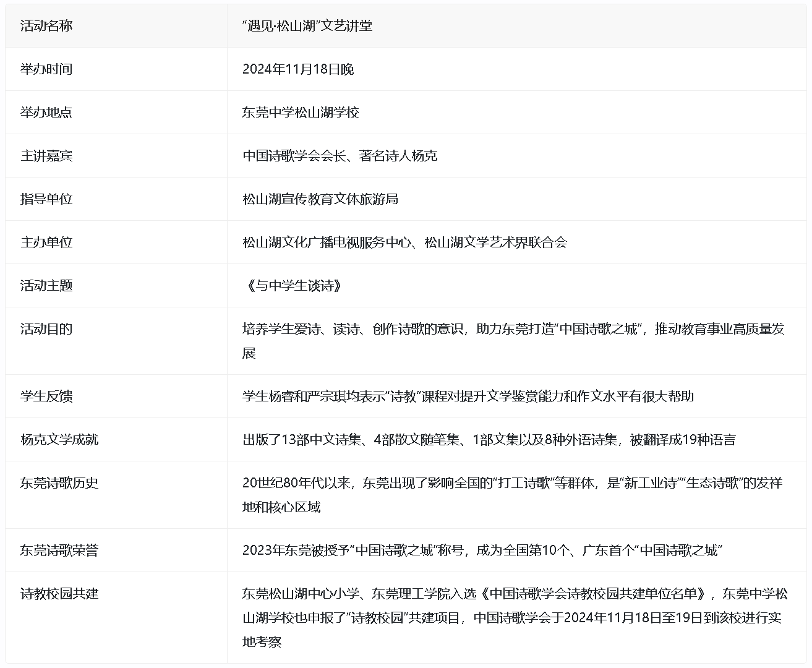Select the date '2024年11月18日晚'
This screenshot has height=668, width=812.
297,69
